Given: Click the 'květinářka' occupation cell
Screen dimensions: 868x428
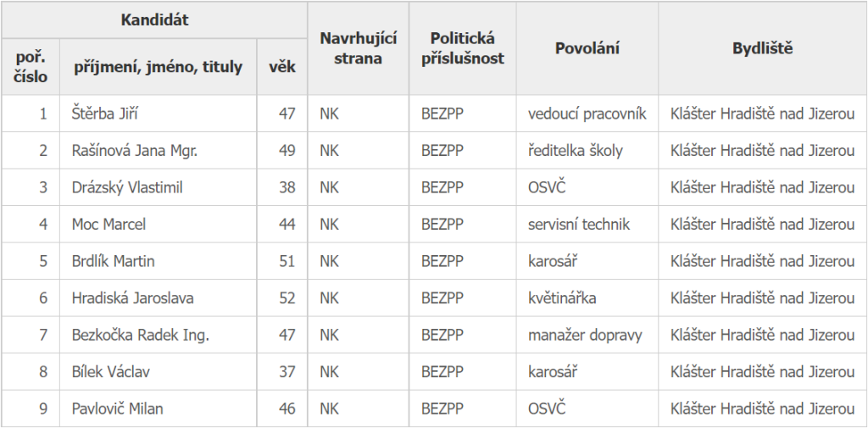Looking at the screenshot, I should [x=562, y=297].
